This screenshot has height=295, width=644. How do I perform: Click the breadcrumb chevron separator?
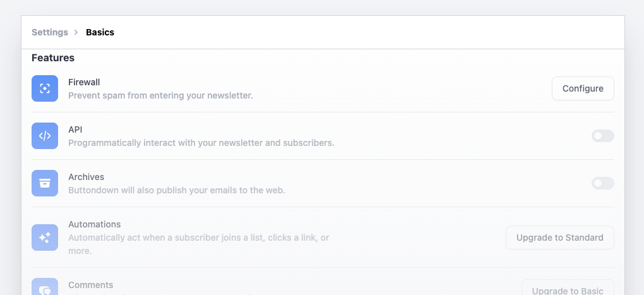tap(76, 32)
